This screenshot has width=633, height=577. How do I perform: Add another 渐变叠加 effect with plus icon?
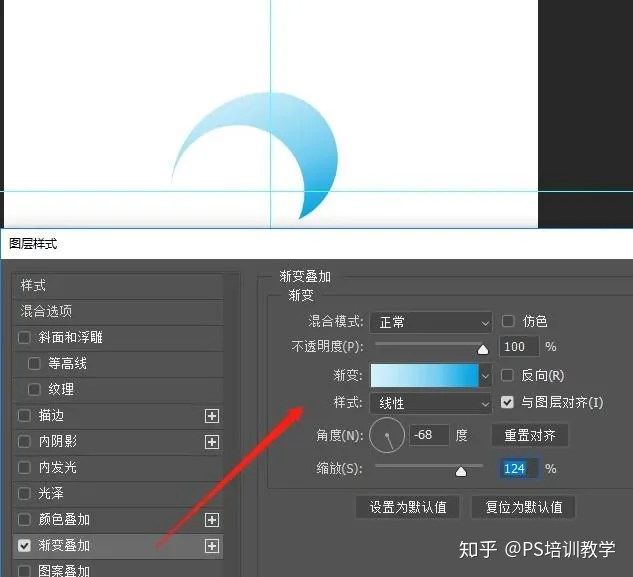pyautogui.click(x=212, y=546)
